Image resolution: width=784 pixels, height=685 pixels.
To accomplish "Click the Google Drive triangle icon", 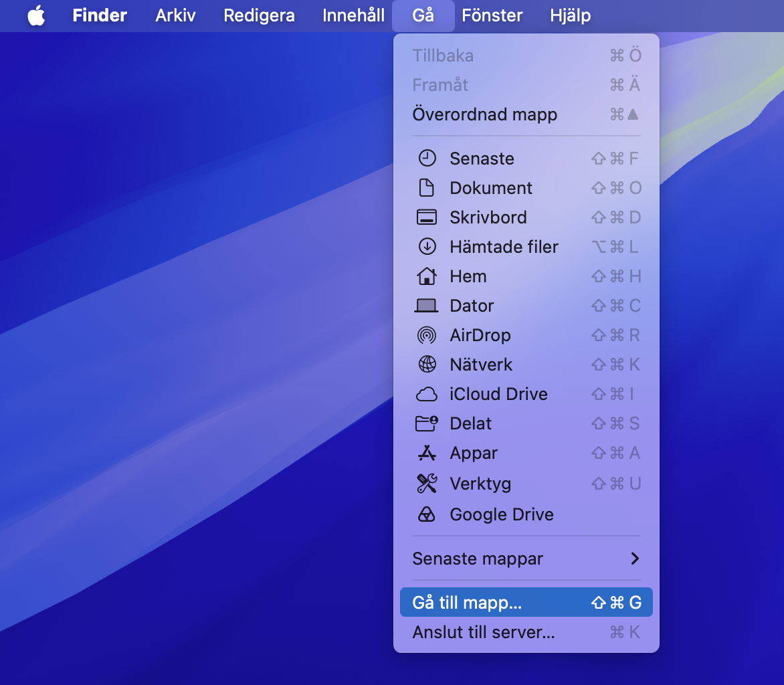I will tap(427, 514).
